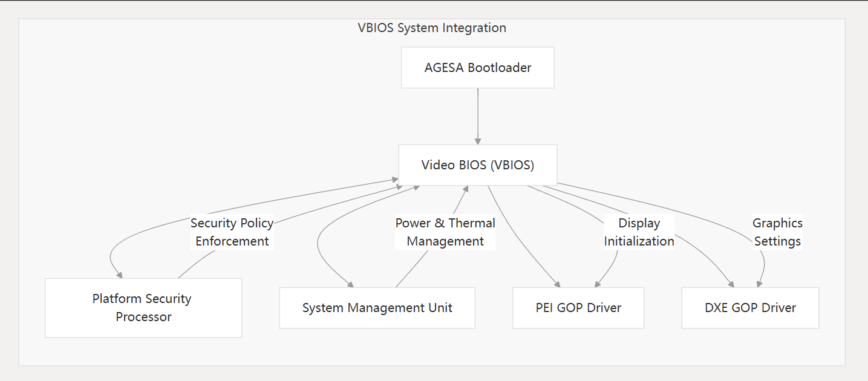Select the Security Policy Enforcement edge label
This screenshot has width=868, height=381.
[232, 232]
